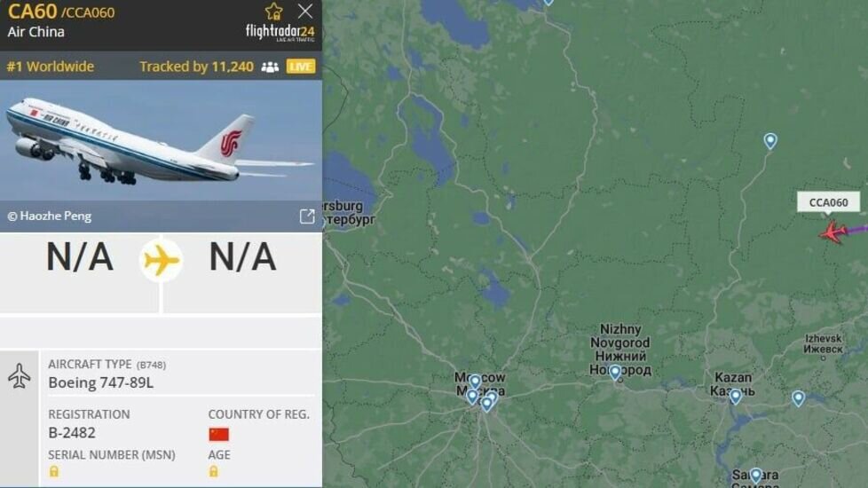Select the CCA060 callsign label on map

(828, 202)
